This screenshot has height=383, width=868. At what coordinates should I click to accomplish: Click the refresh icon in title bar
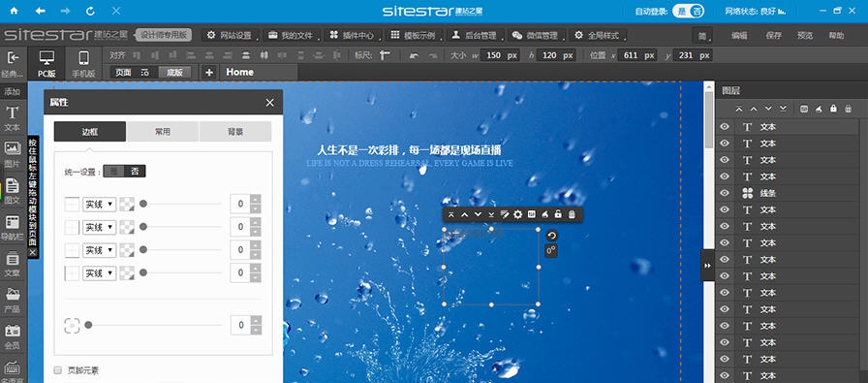pyautogui.click(x=90, y=11)
